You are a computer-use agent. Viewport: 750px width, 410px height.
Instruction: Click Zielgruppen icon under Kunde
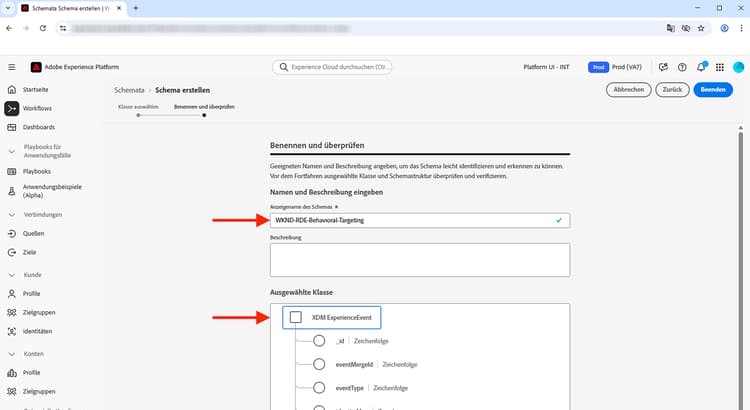[12, 312]
